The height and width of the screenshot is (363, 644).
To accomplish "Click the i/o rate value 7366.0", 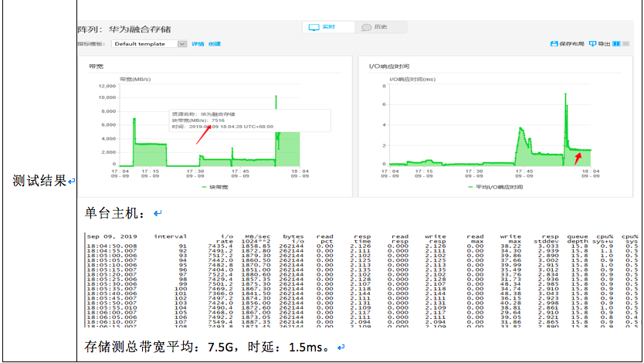I will coord(221,293).
